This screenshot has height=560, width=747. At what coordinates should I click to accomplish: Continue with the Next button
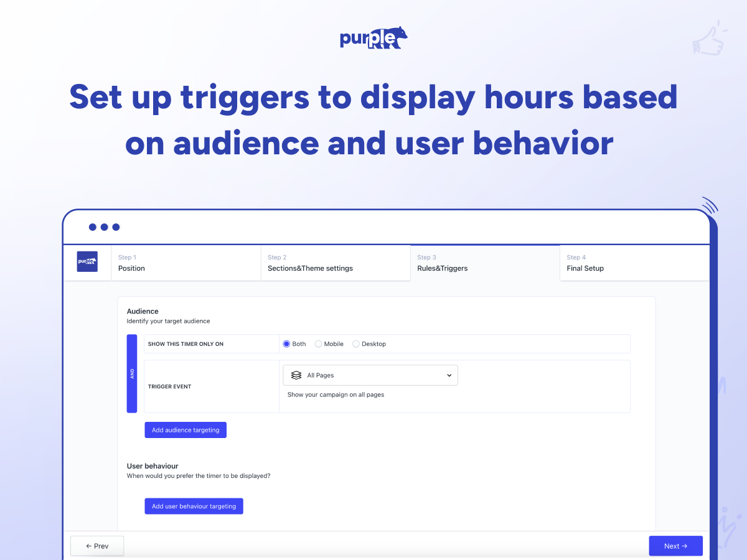tap(675, 546)
